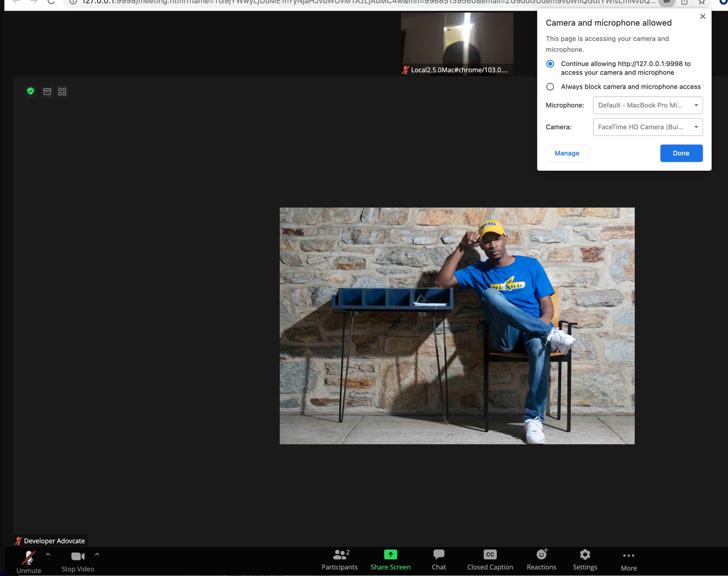Open the Microphone device dropdown

(x=648, y=105)
